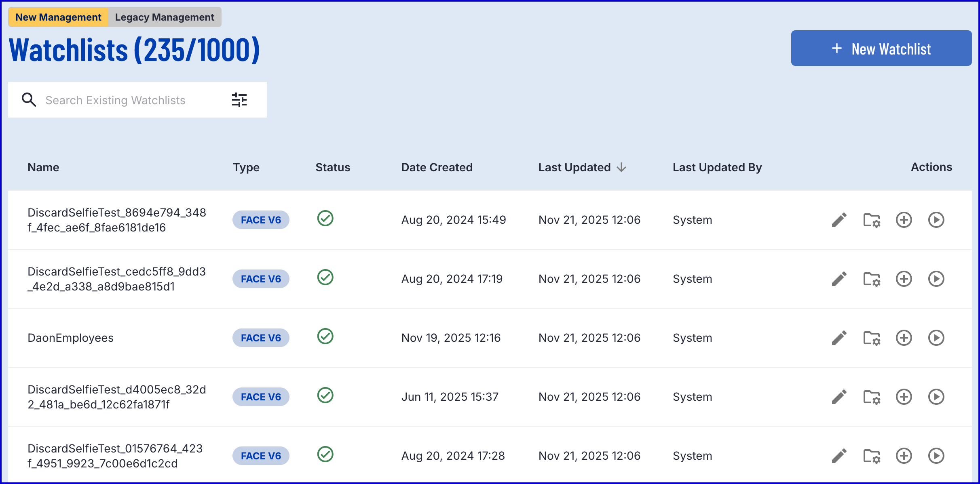Click the magnifier search icon
The image size is (980, 484).
click(x=29, y=100)
